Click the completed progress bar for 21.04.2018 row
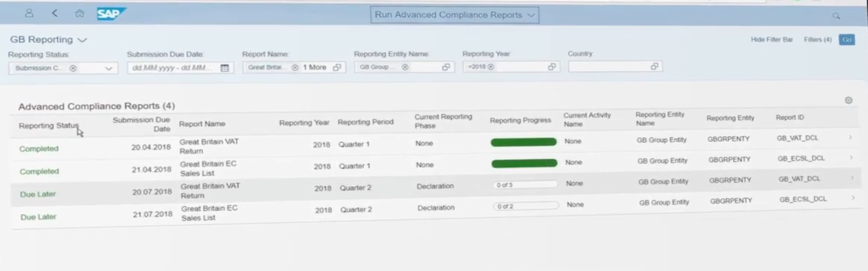The height and width of the screenshot is (271, 868). click(x=524, y=163)
